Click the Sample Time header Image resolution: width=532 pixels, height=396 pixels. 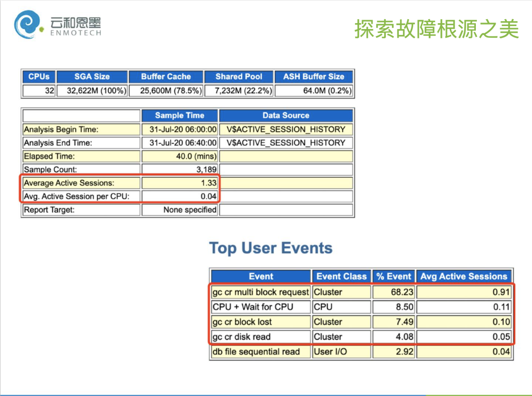coord(179,115)
